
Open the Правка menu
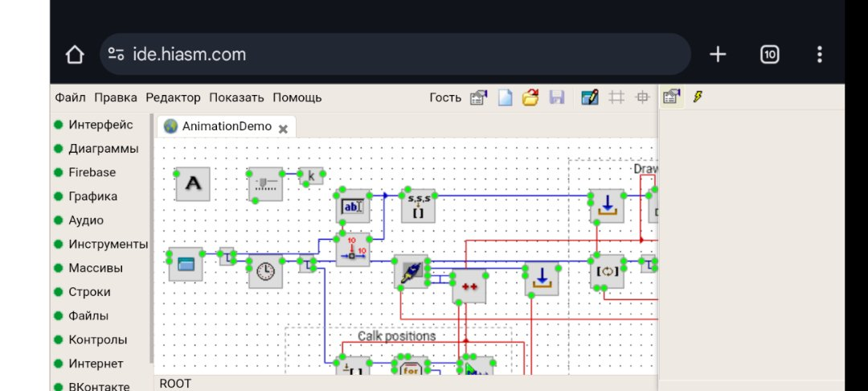tap(116, 98)
